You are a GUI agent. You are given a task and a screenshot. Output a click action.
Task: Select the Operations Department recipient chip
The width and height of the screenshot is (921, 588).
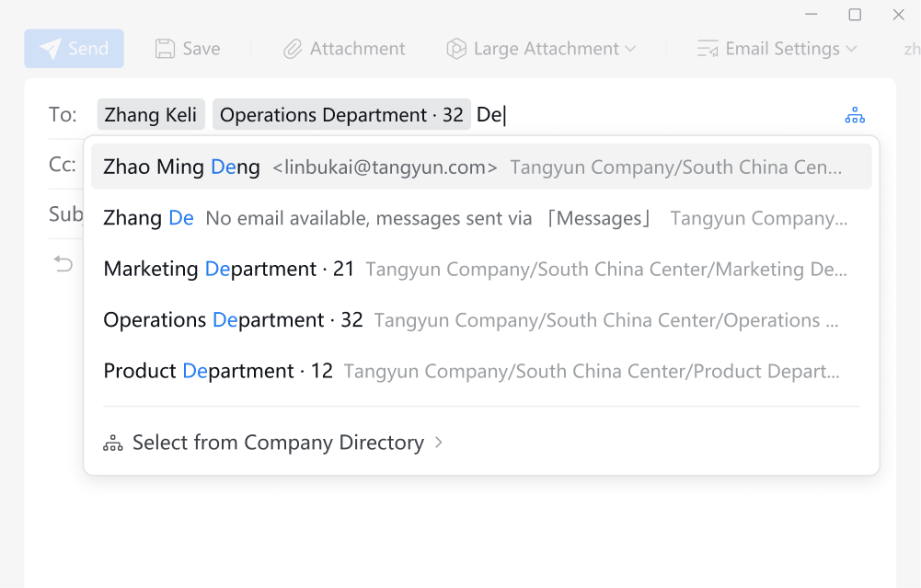click(x=341, y=115)
